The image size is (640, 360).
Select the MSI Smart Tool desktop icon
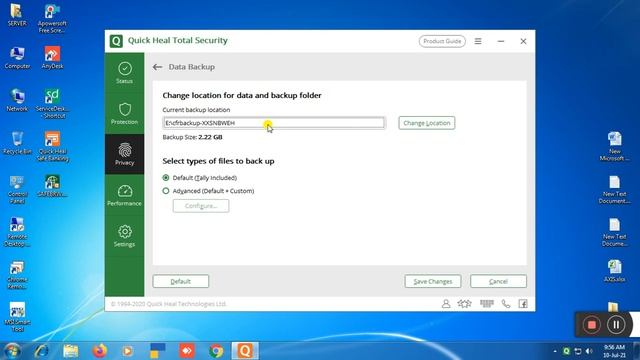(x=17, y=317)
